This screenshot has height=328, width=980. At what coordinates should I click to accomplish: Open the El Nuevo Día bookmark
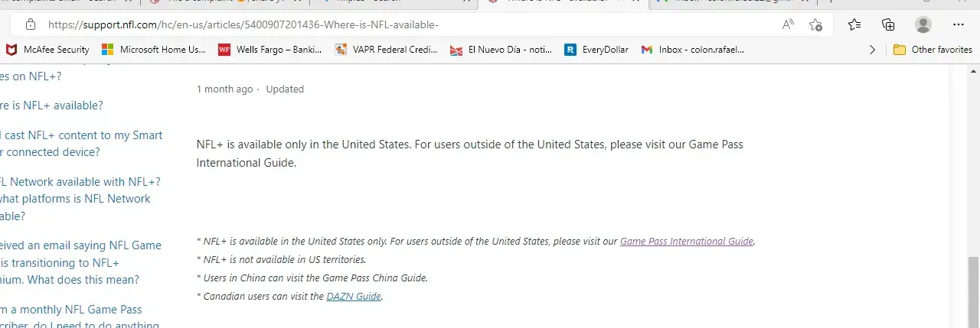pos(501,50)
